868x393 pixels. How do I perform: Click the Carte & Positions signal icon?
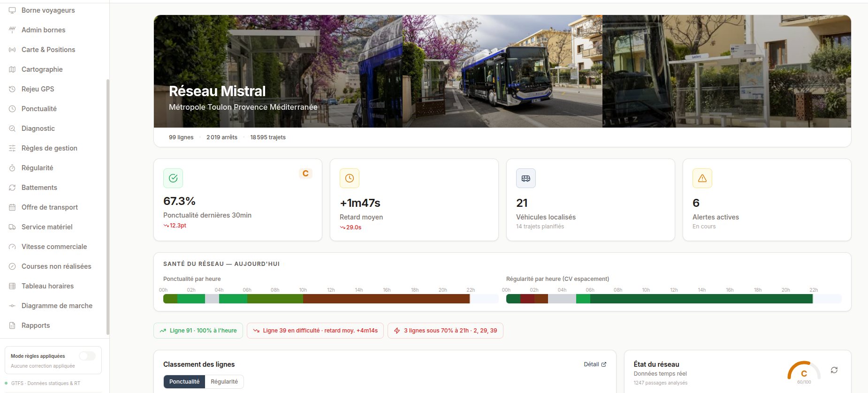coord(12,50)
